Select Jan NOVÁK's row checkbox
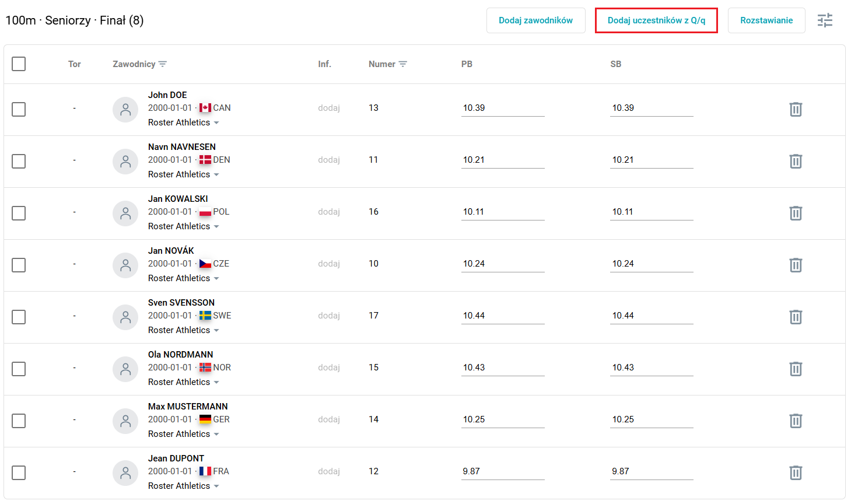 [19, 265]
